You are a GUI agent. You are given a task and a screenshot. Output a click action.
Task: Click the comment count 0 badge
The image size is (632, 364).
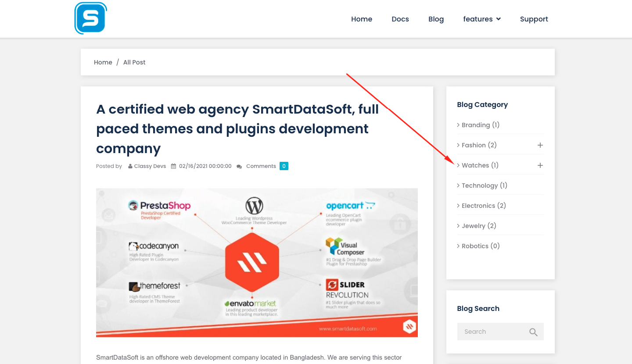(284, 166)
